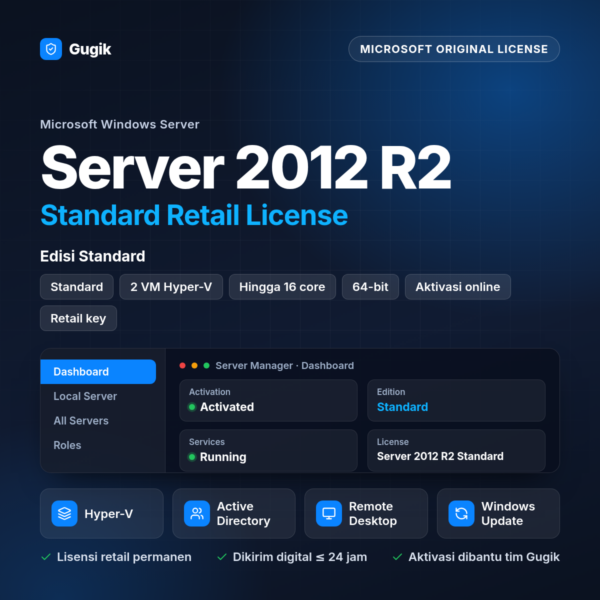
Task: Click the green status dot beside Activated
Action: point(192,407)
